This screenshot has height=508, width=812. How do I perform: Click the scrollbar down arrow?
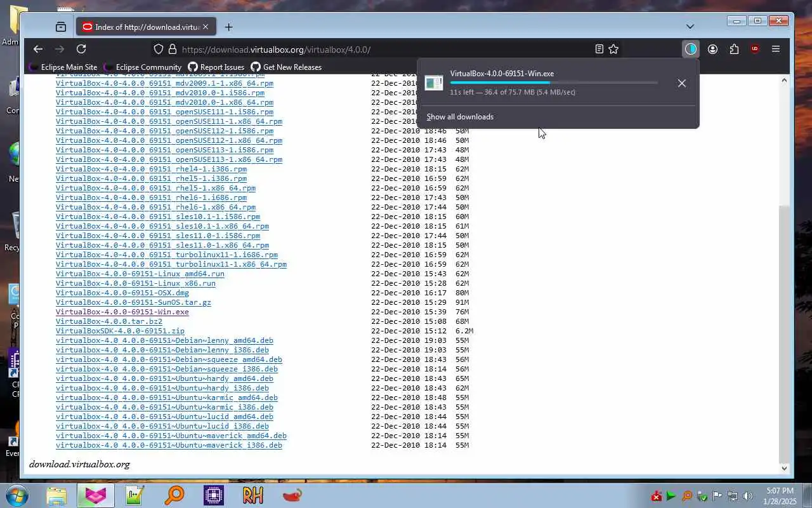point(784,469)
